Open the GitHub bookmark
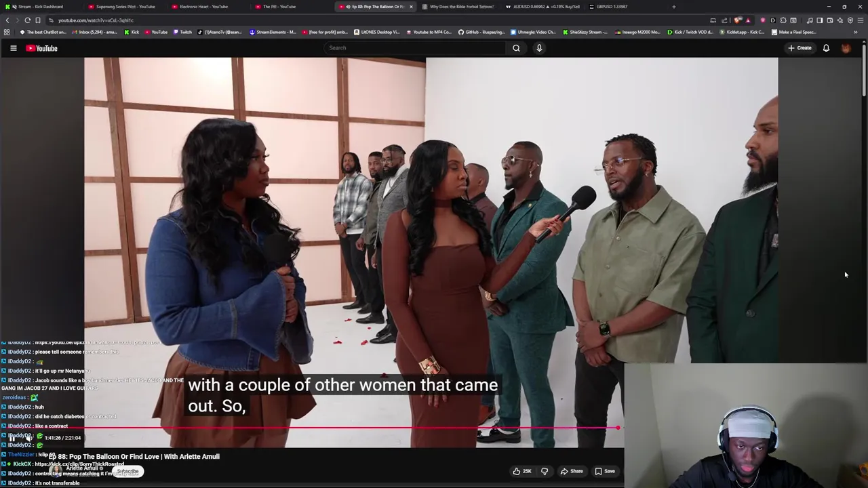The height and width of the screenshot is (488, 868). (481, 32)
